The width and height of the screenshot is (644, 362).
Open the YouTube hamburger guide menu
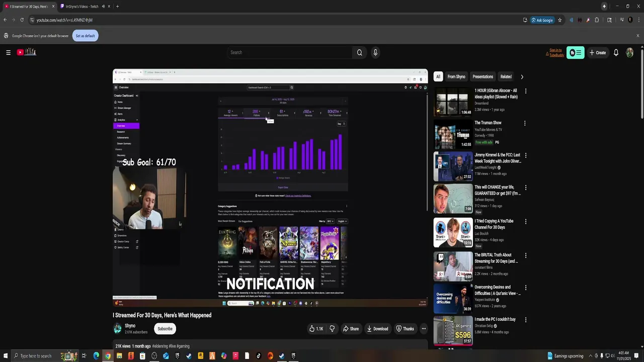point(8,52)
